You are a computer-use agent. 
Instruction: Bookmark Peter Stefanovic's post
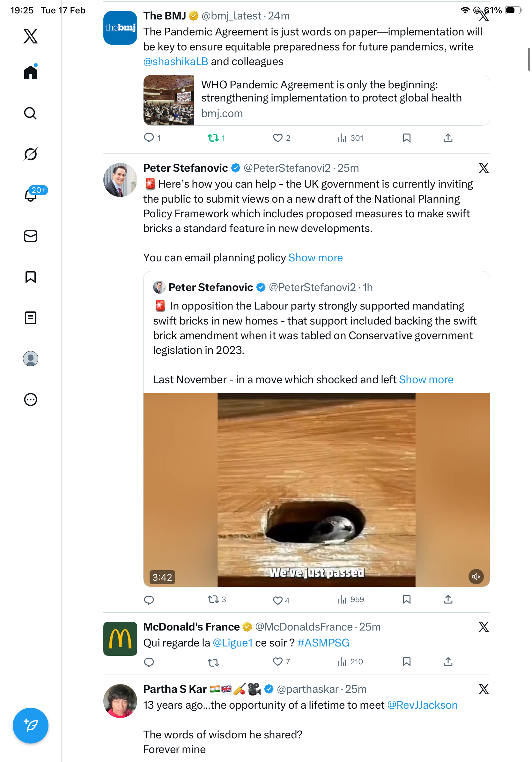point(406,599)
